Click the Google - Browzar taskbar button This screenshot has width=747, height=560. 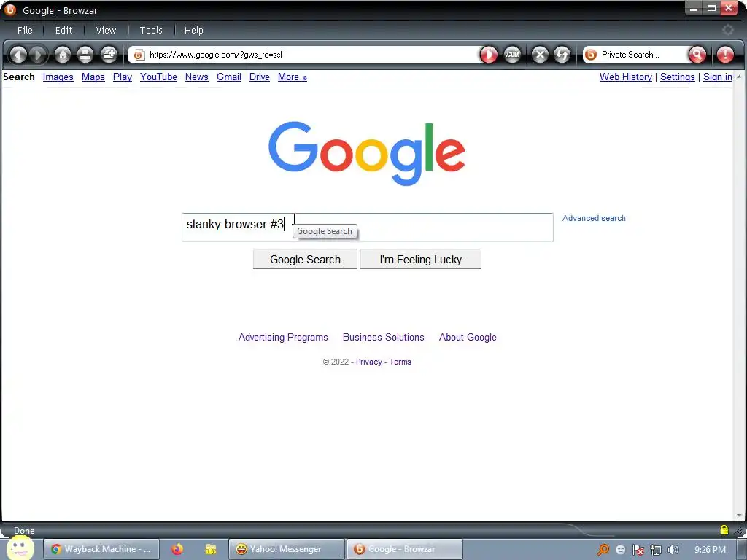[404, 549]
